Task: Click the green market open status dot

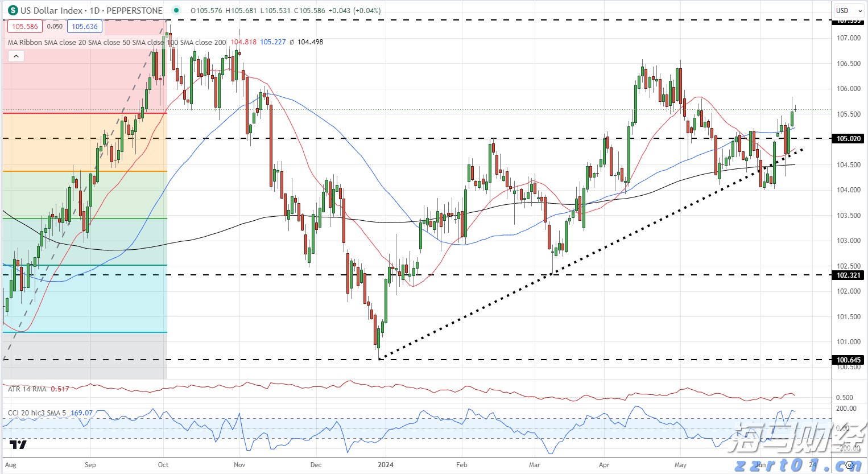Action: click(177, 10)
